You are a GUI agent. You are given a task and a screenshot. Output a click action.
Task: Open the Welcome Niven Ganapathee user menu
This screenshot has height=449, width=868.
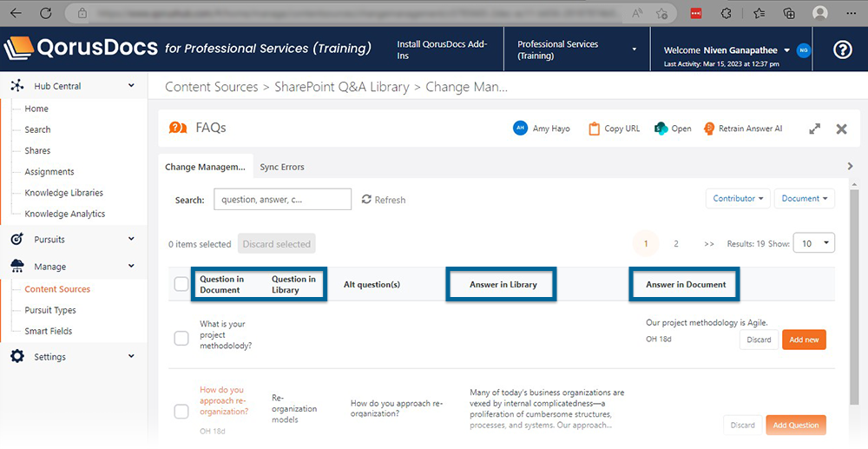point(727,50)
